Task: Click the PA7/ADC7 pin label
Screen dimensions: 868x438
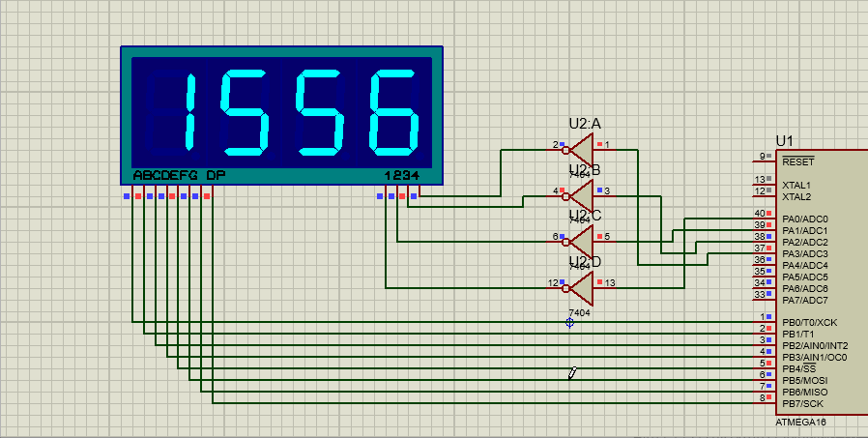Action: [805, 301]
